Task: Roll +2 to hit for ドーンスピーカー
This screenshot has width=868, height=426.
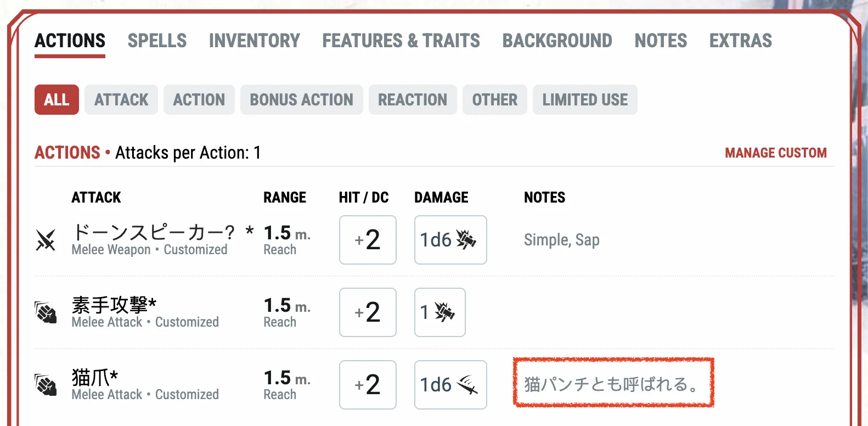Action: [x=368, y=240]
